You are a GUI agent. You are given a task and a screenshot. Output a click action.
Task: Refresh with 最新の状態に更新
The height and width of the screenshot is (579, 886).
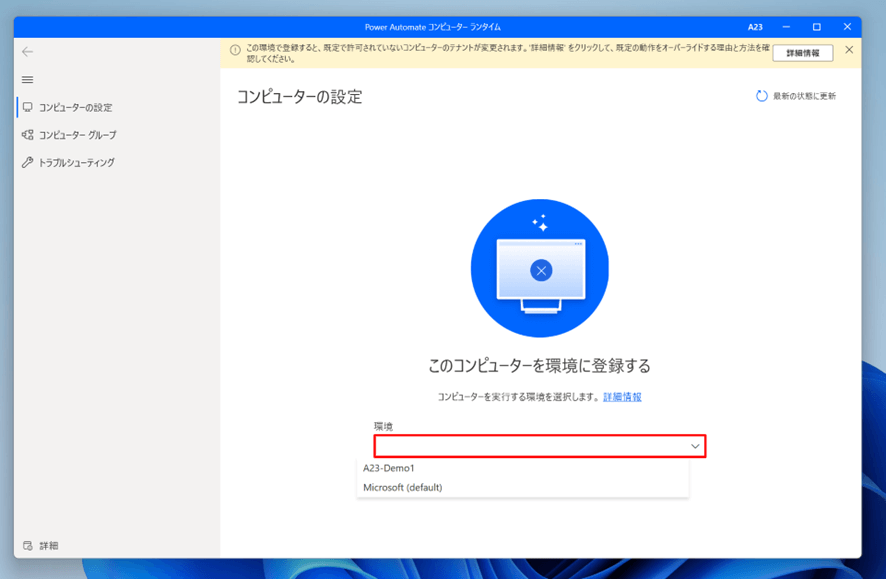[x=796, y=96]
